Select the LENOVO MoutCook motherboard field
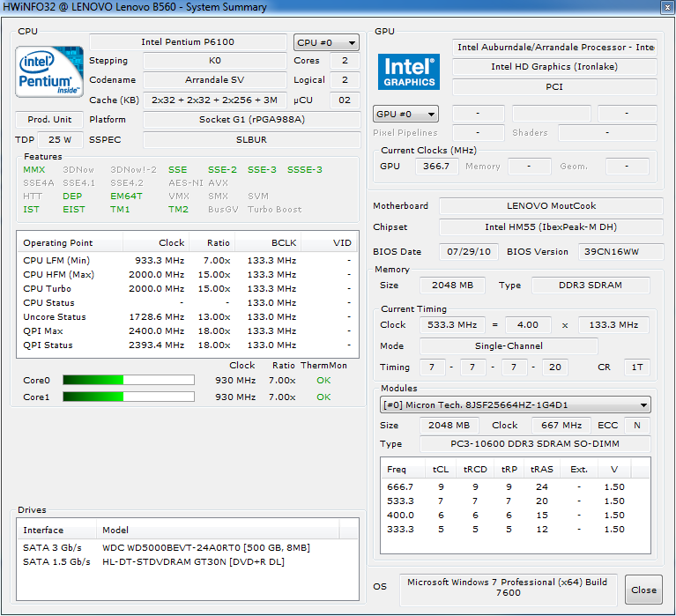Viewport: 676px width, 616px height. pyautogui.click(x=551, y=205)
